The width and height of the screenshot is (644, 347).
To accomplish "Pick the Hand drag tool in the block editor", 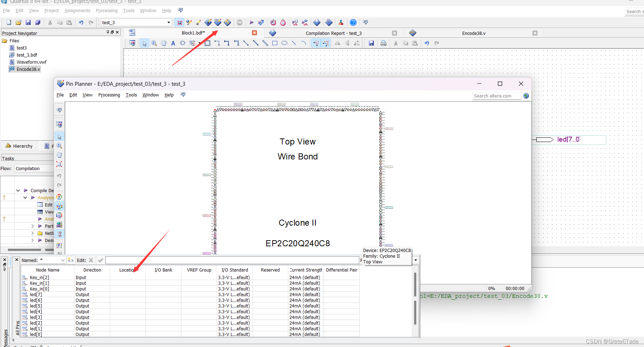I will pyautogui.click(x=164, y=43).
